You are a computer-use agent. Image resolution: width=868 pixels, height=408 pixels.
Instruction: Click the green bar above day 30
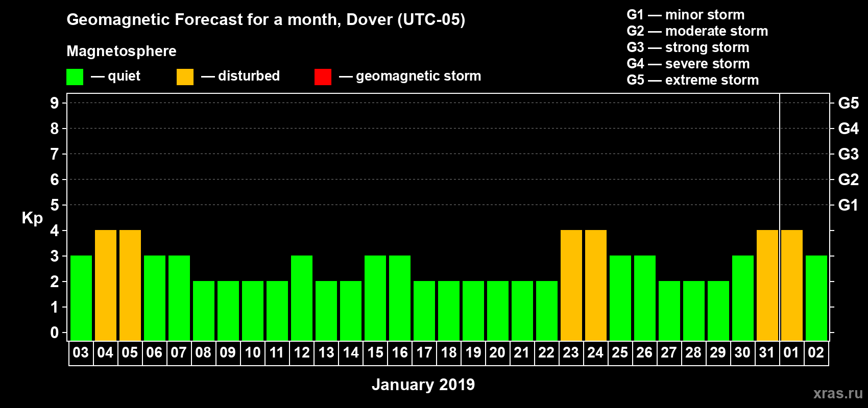743,298
